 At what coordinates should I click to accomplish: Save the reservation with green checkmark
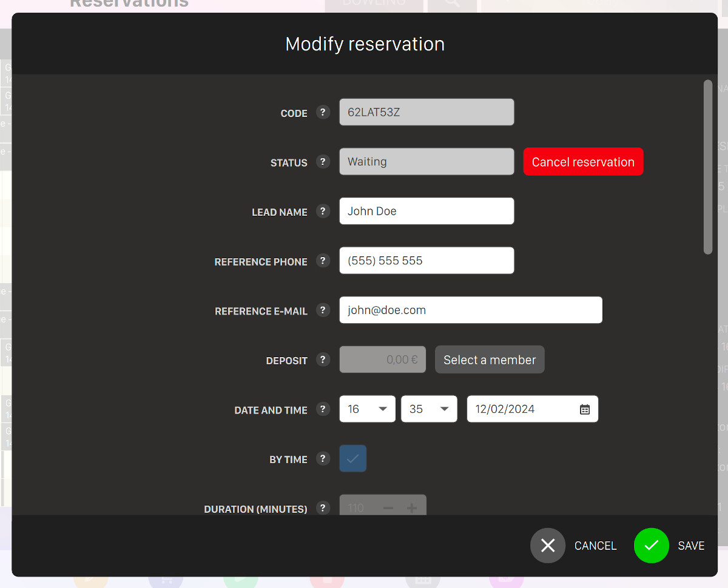click(651, 546)
